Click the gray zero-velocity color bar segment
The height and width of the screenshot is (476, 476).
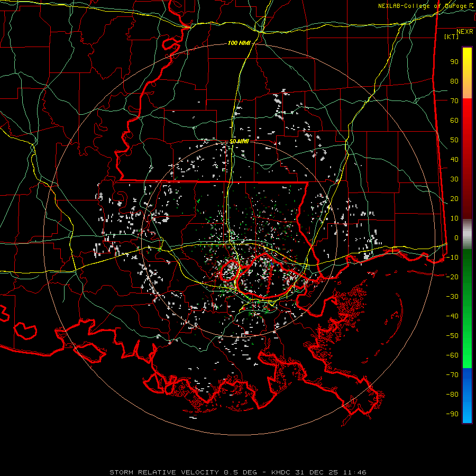pos(467,234)
